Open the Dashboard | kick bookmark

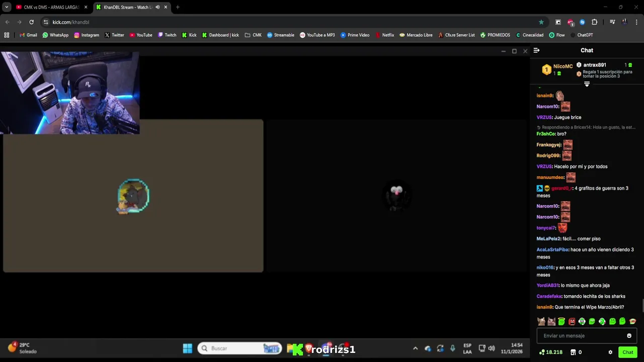[220, 35]
